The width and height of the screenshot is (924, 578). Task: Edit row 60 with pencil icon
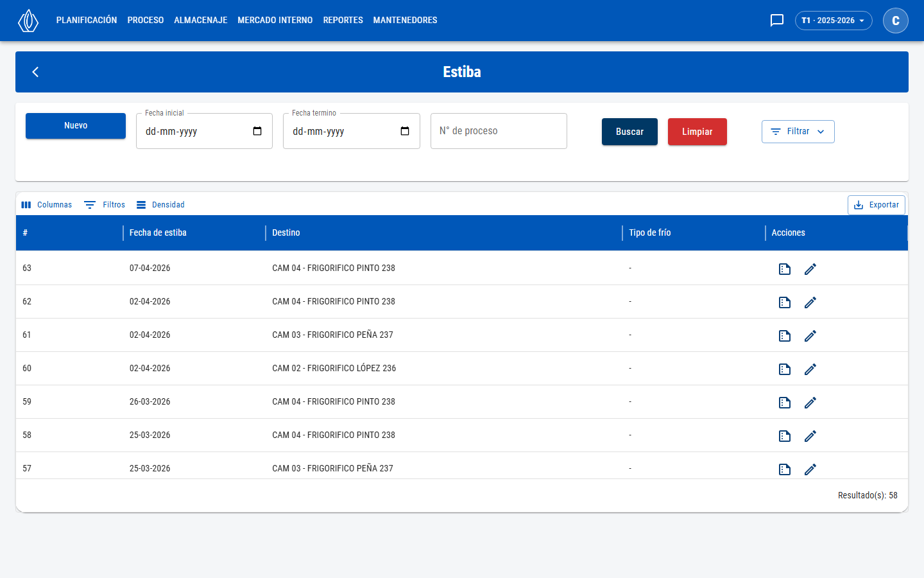(810, 369)
